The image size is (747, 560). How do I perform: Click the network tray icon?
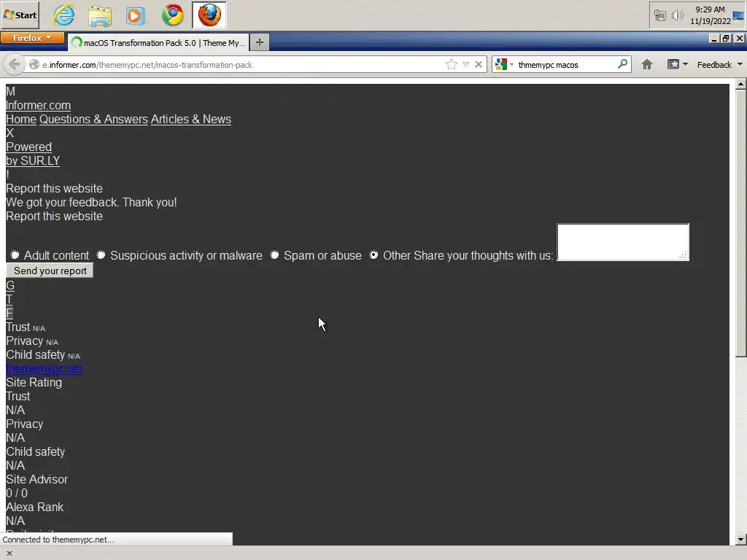(x=659, y=16)
